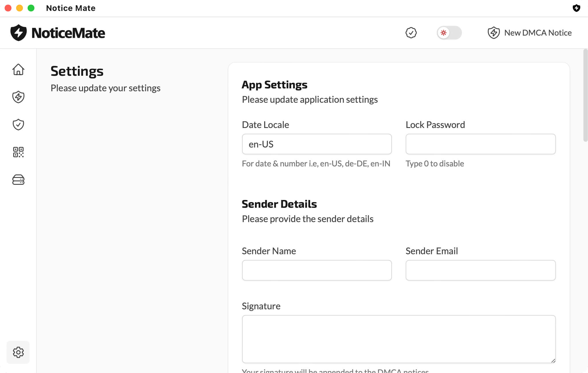Click the menu bar extra icon top right
Image resolution: width=588 pixels, height=373 pixels.
tap(577, 8)
